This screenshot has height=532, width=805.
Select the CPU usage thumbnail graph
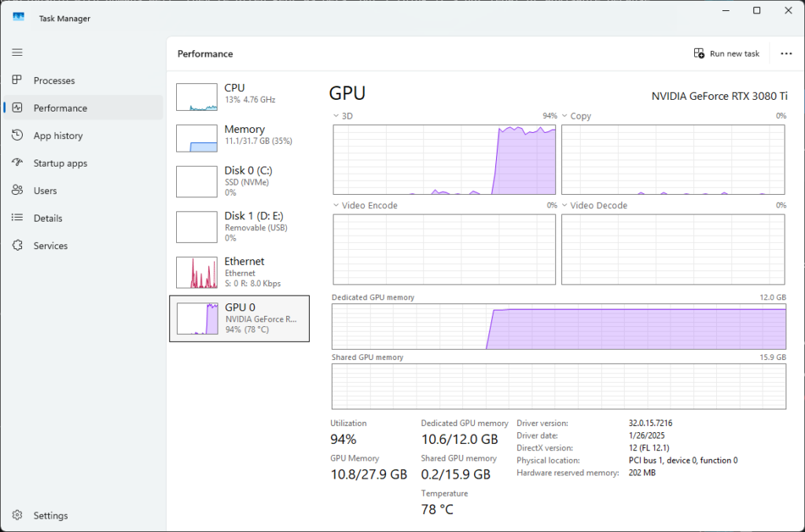197,97
